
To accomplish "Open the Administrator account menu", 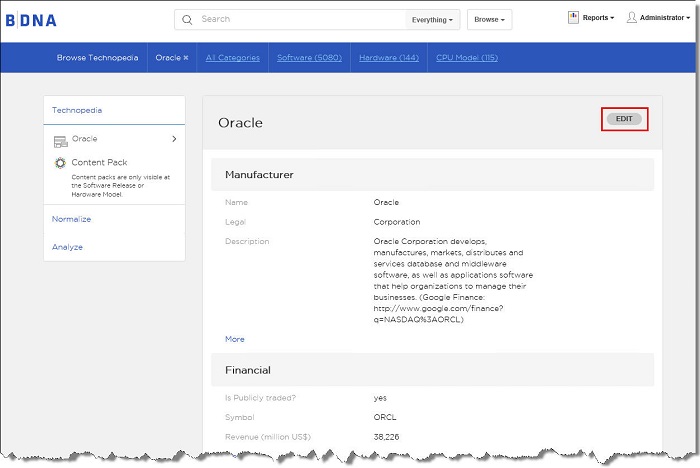I will [665, 17].
